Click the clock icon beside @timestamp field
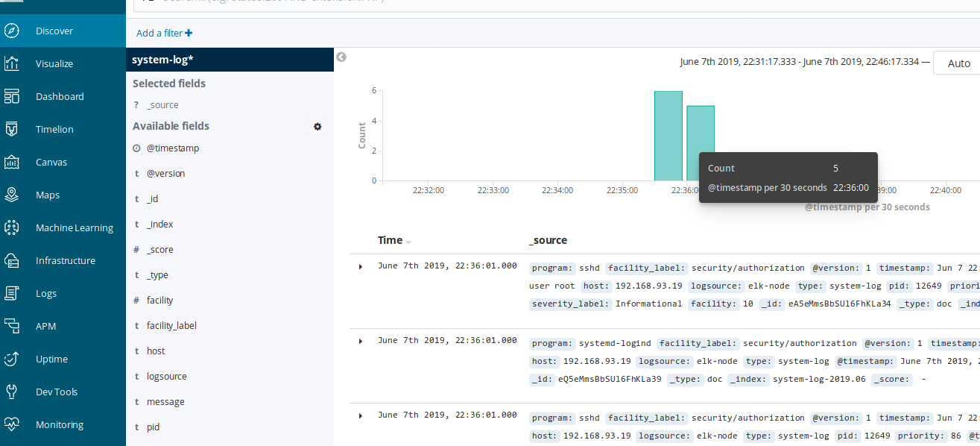The height and width of the screenshot is (446, 980). pos(136,148)
